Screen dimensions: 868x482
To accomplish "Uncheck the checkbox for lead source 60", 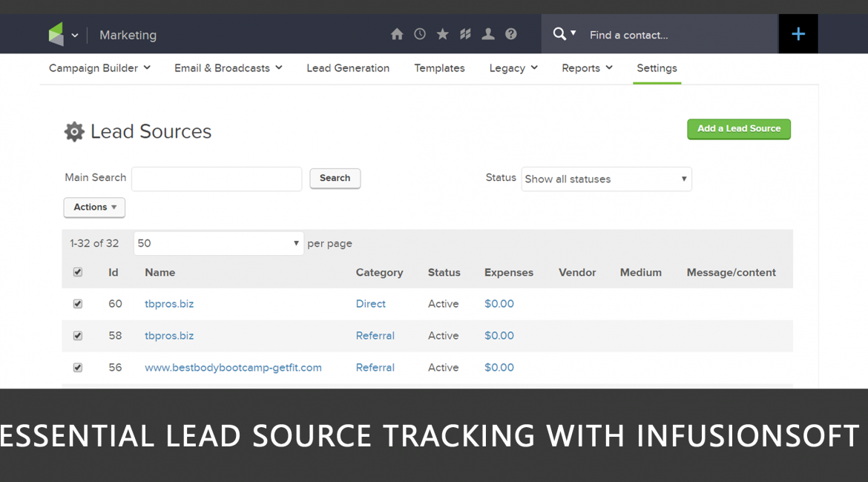I will pyautogui.click(x=78, y=304).
